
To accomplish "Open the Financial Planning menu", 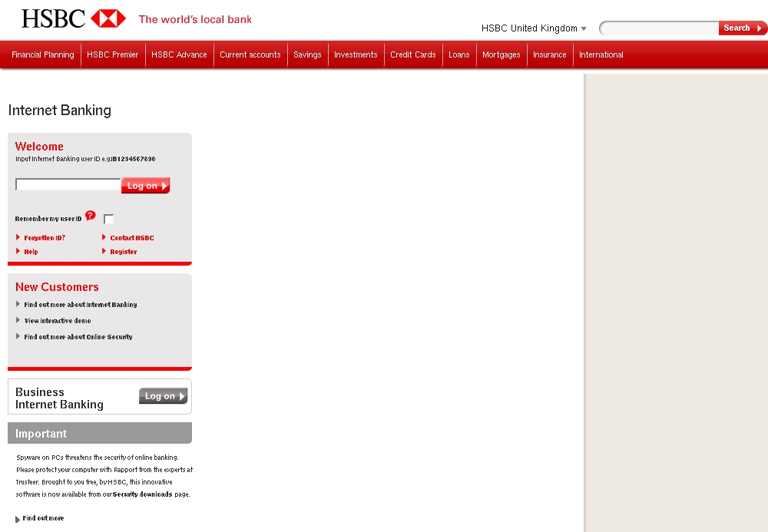I will 42,55.
